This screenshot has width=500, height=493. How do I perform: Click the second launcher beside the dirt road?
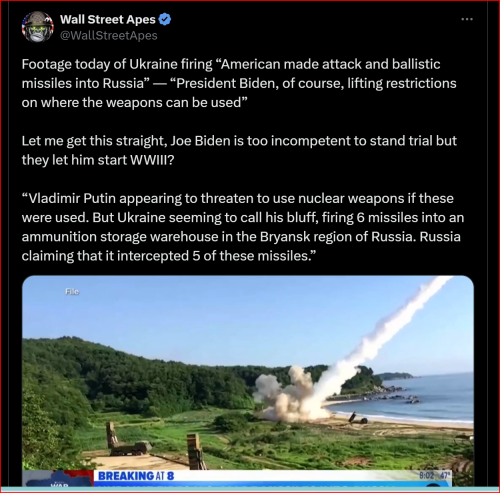point(195,451)
